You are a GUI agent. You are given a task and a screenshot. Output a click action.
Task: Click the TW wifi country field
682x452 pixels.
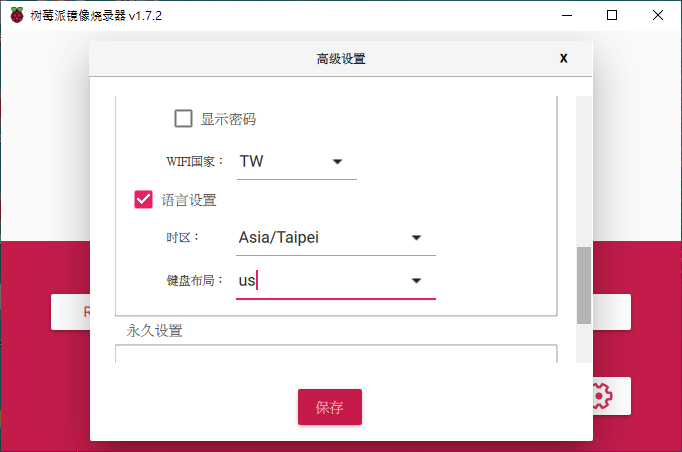coord(297,162)
